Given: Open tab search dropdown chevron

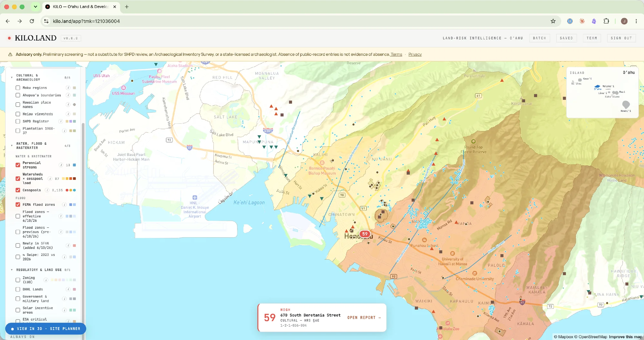Looking at the screenshot, I should (x=35, y=7).
